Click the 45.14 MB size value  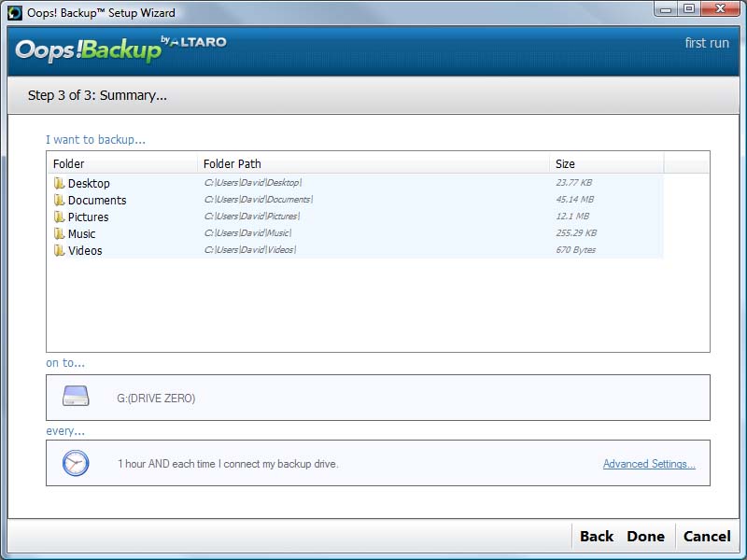click(x=575, y=199)
